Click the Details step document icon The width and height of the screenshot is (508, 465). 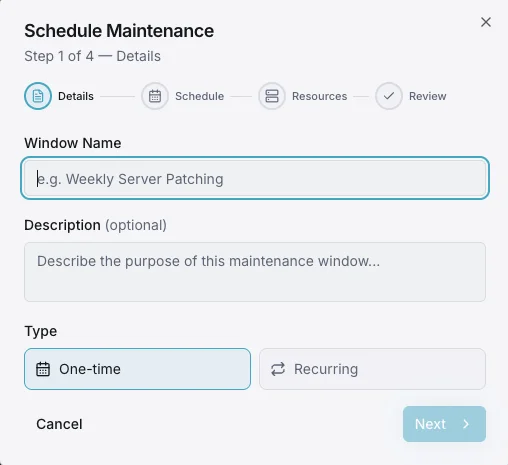(x=38, y=96)
